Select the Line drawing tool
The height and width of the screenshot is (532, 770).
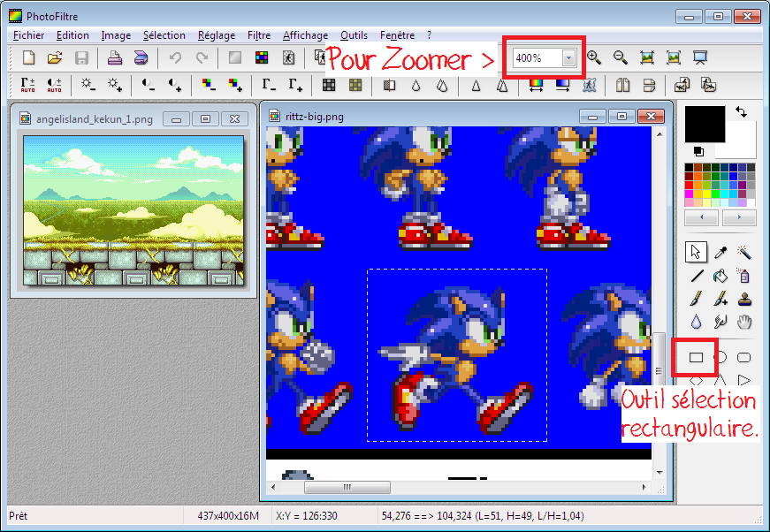697,276
